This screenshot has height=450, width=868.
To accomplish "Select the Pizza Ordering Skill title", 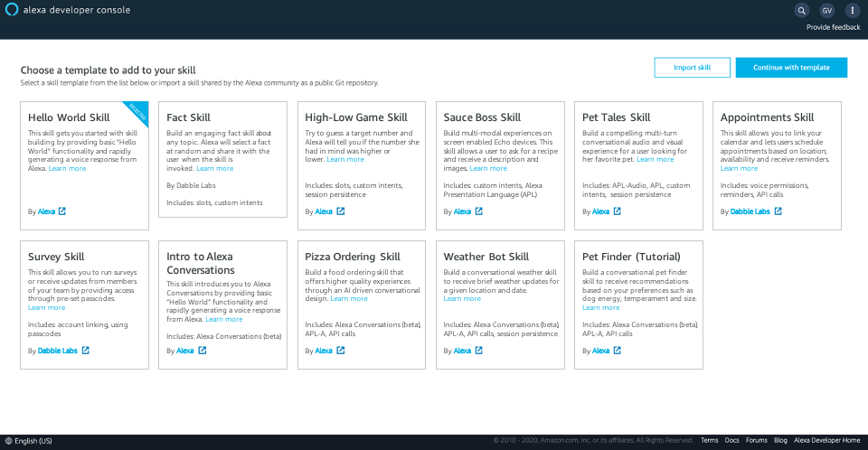I will coord(353,257).
